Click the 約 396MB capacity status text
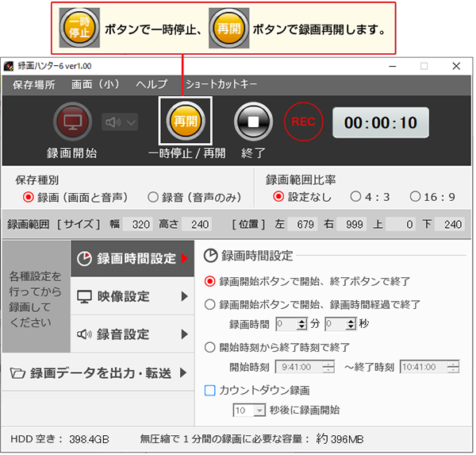The height and width of the screenshot is (455, 476). coord(340,439)
